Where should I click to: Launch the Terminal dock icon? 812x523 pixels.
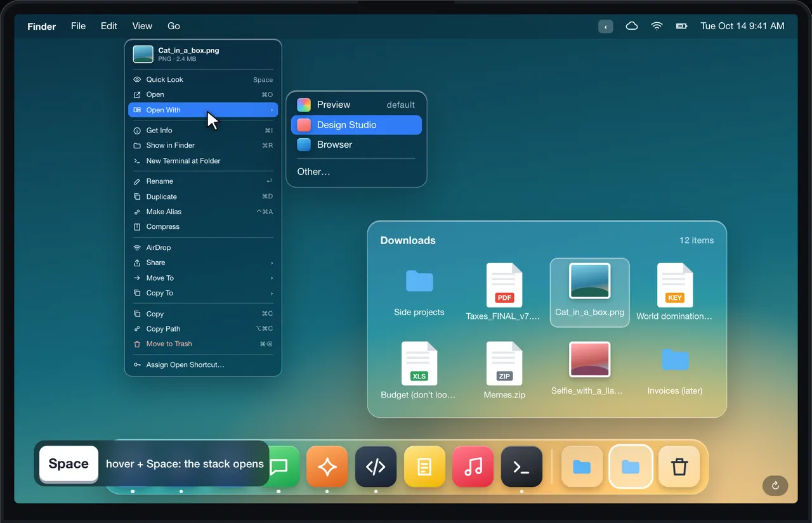pyautogui.click(x=521, y=467)
